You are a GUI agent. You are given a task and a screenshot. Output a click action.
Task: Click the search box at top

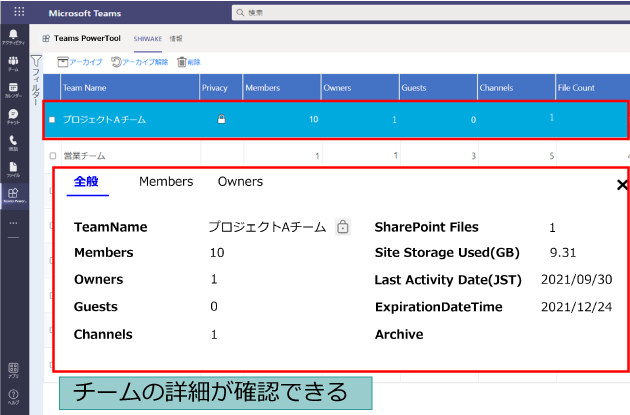tap(430, 12)
